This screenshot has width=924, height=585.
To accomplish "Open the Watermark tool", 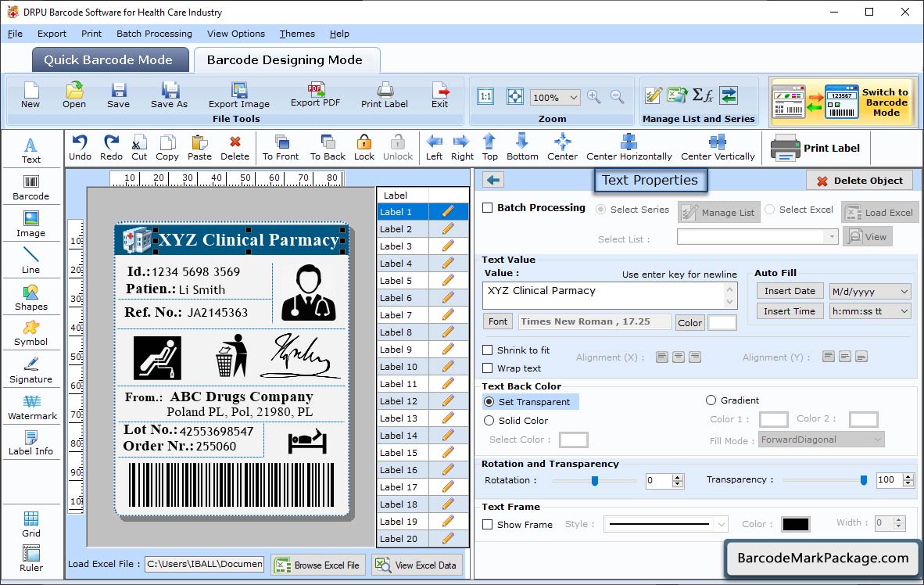I will 32,407.
